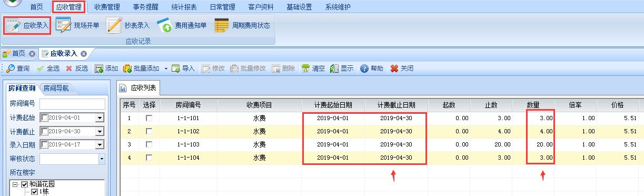Switch to the 房间导航 tab
This screenshot has width=644, height=196.
coord(56,88)
